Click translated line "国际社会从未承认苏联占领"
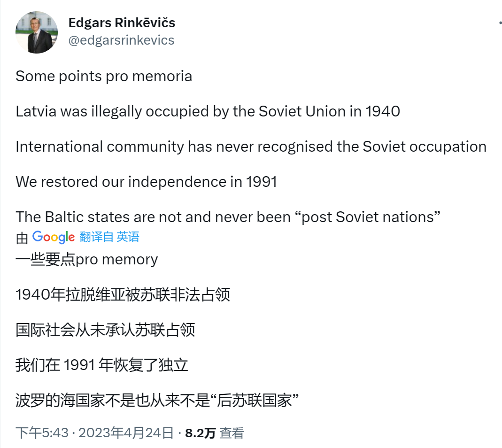 105,330
